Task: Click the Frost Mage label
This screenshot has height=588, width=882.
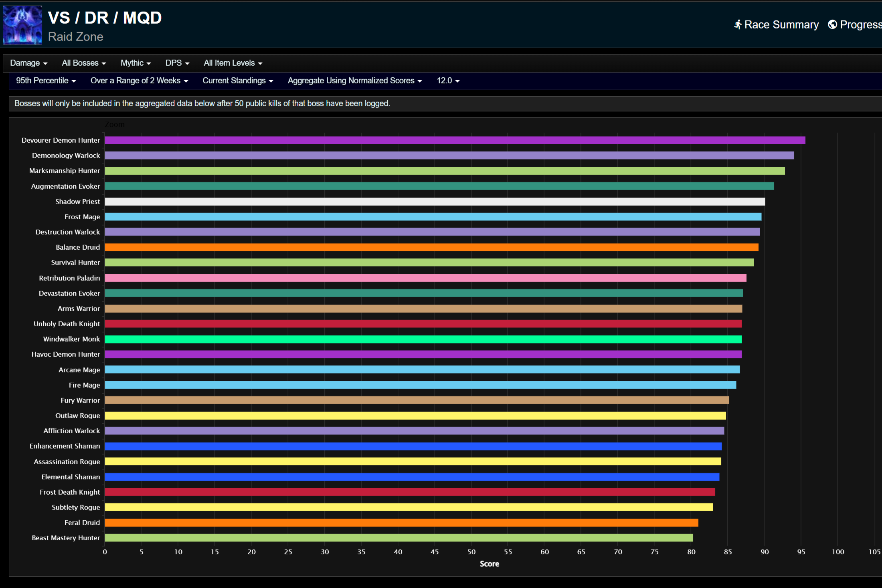Action: pos(82,216)
